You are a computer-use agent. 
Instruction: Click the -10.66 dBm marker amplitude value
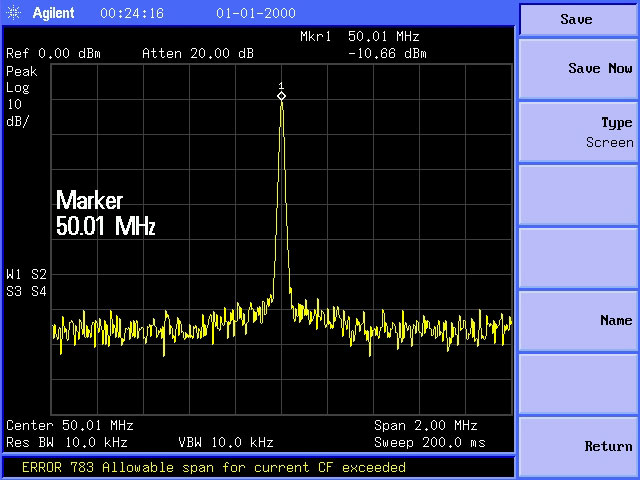point(387,53)
